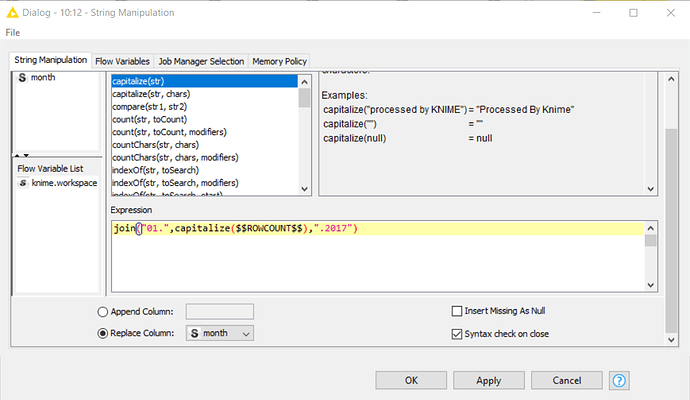
Task: Click the Cancel button
Action: click(x=567, y=381)
